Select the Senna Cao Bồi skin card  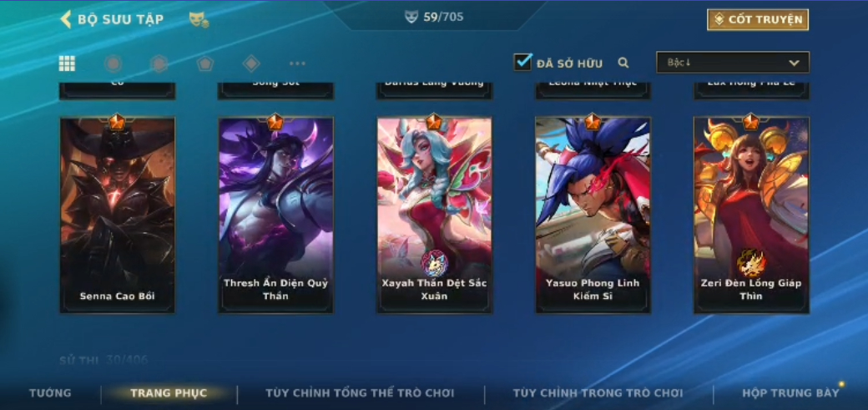tap(118, 215)
